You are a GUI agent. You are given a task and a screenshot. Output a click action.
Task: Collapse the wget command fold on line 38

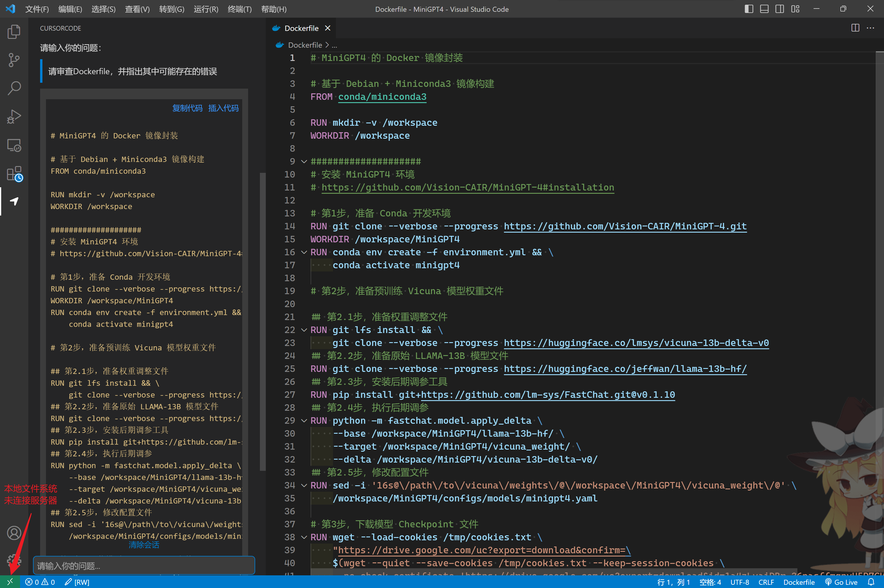[304, 537]
